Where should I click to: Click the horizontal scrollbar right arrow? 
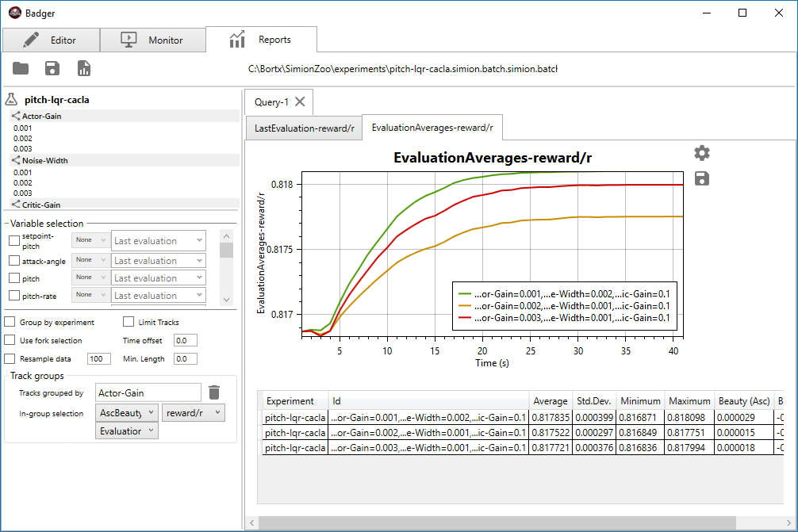788,522
